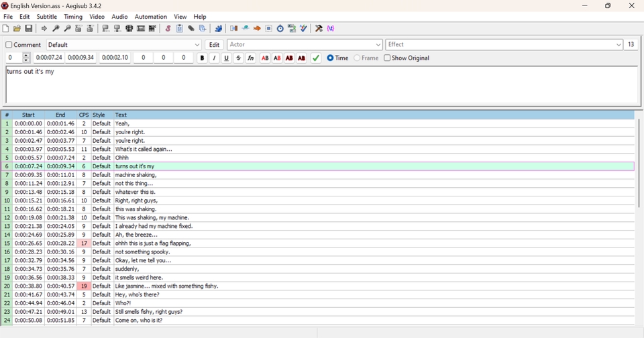Toggle bold formatting button
Viewport: 644px width, 338px height.
pos(202,58)
